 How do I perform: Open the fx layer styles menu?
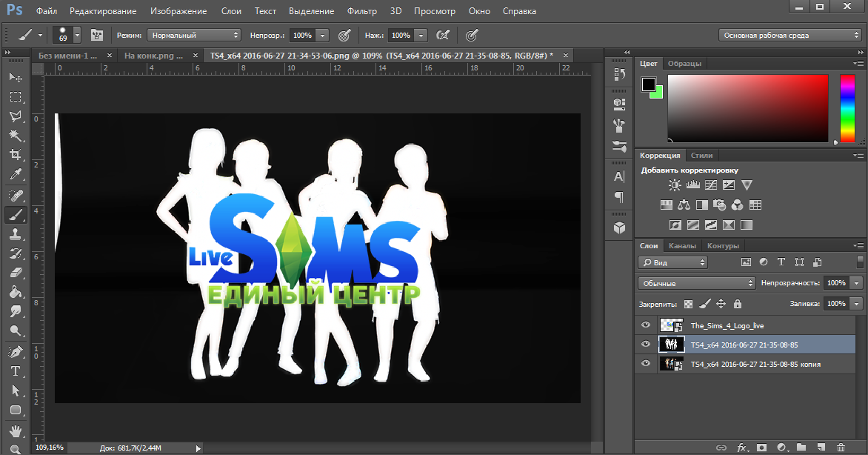(742, 448)
